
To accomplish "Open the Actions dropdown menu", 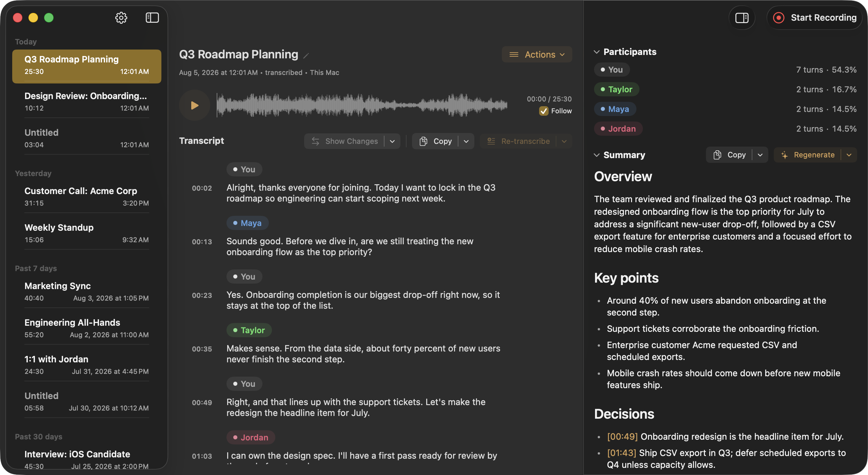I will (x=537, y=54).
